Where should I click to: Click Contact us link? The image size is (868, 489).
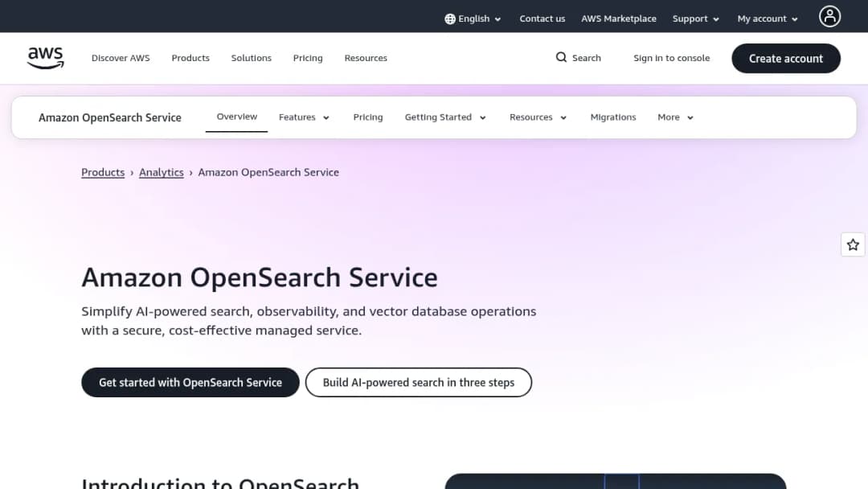coord(542,18)
